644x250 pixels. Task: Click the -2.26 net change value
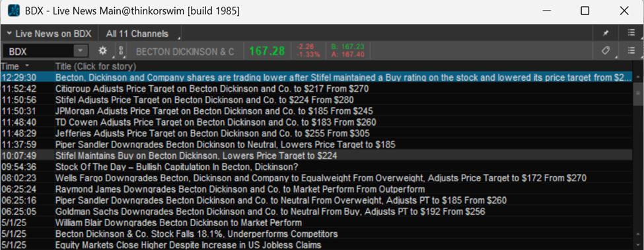point(305,47)
